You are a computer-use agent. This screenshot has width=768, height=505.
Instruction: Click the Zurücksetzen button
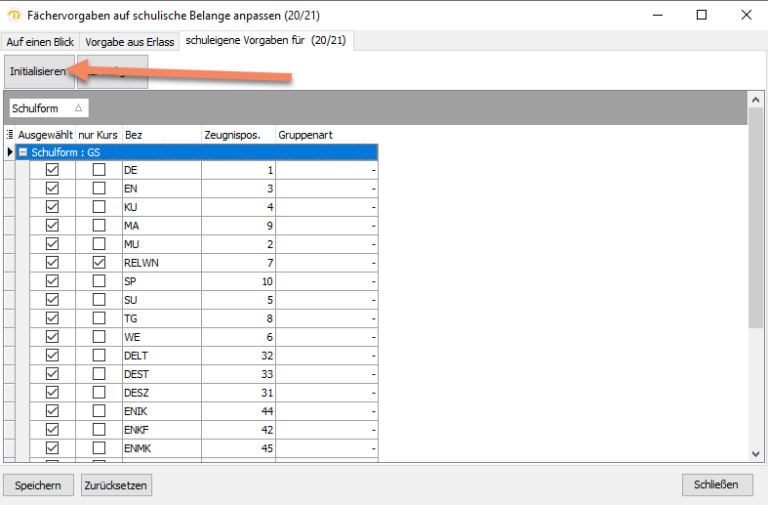pyautogui.click(x=116, y=485)
